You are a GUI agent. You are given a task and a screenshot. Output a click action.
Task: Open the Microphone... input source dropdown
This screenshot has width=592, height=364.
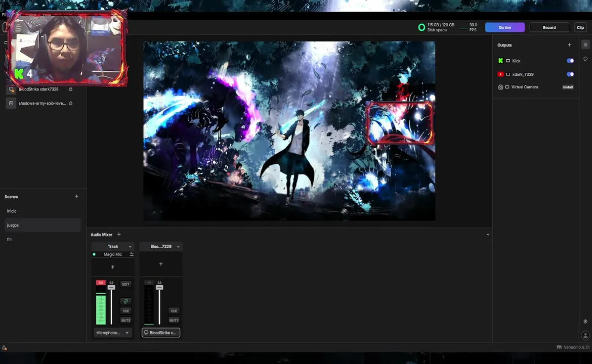tap(112, 333)
